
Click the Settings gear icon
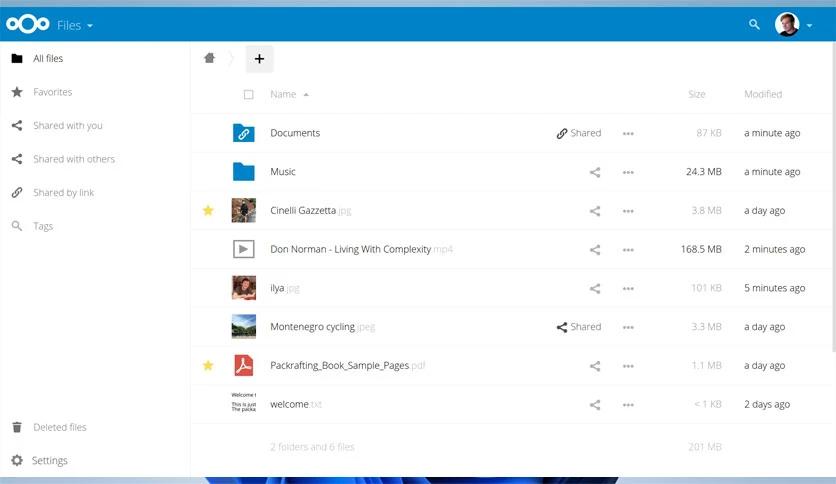[x=17, y=460]
